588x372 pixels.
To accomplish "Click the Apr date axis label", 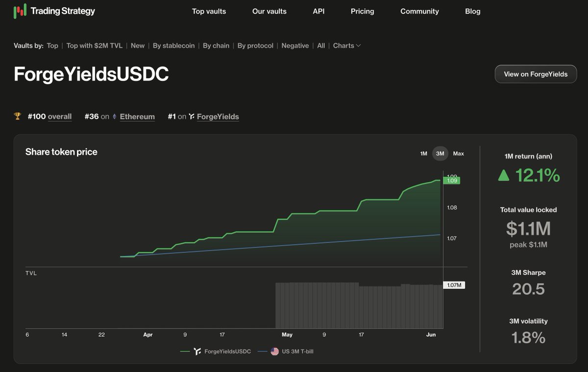I will click(148, 335).
